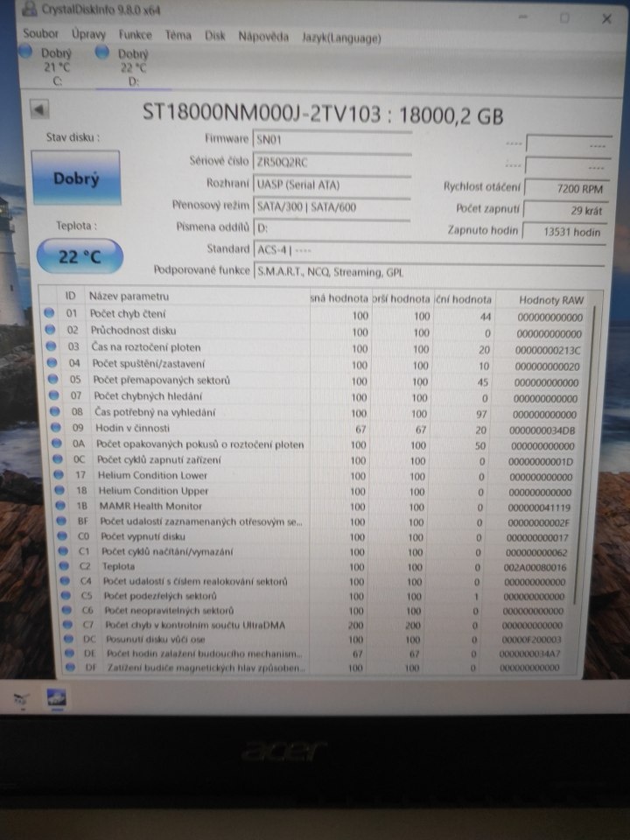Click status dot for Čas potřebný na vyhledání
This screenshot has width=630, height=840.
[55, 411]
